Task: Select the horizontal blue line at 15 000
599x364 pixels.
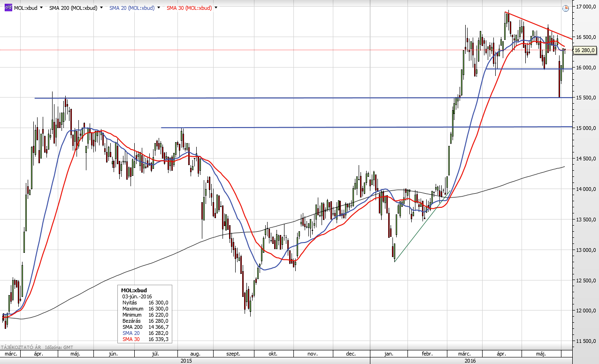Action: [329, 127]
